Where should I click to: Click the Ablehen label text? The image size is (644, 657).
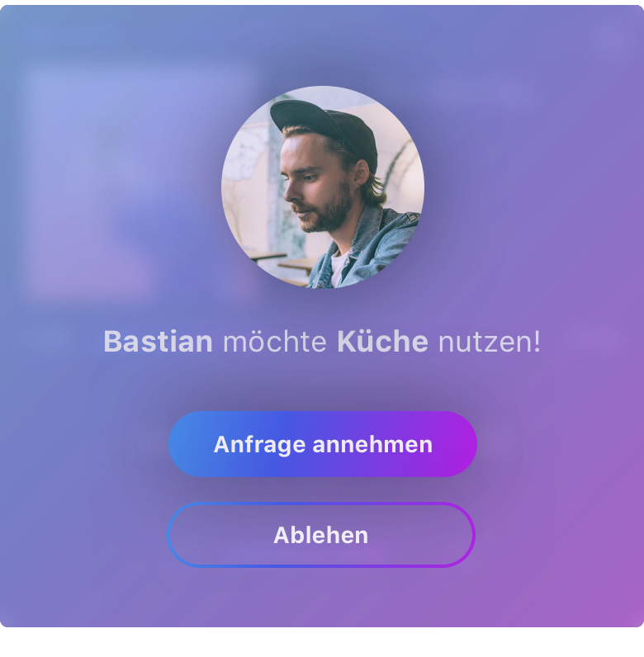tap(321, 535)
